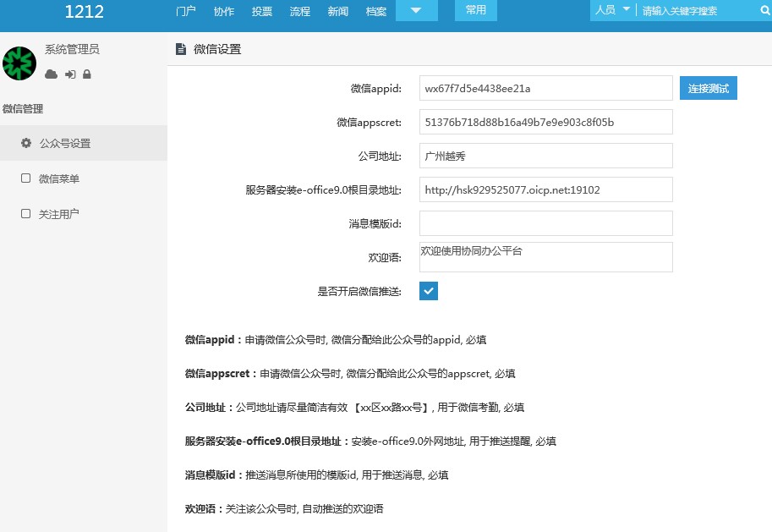Click the 消息模版id input field
Viewport: 772px width, 532px height.
click(545, 223)
